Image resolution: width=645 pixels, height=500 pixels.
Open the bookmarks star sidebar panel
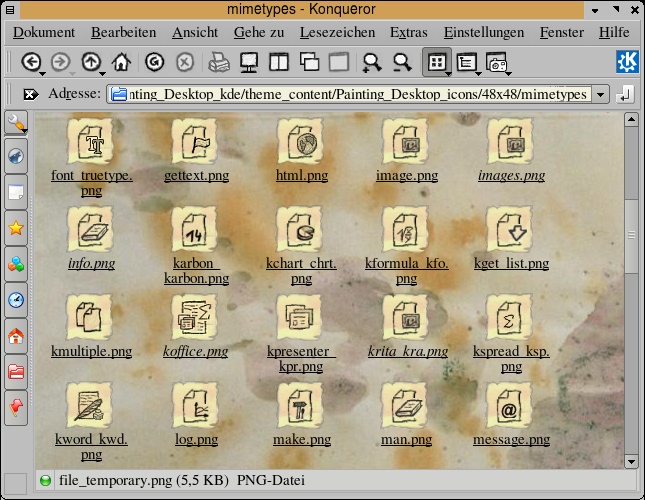[x=16, y=228]
